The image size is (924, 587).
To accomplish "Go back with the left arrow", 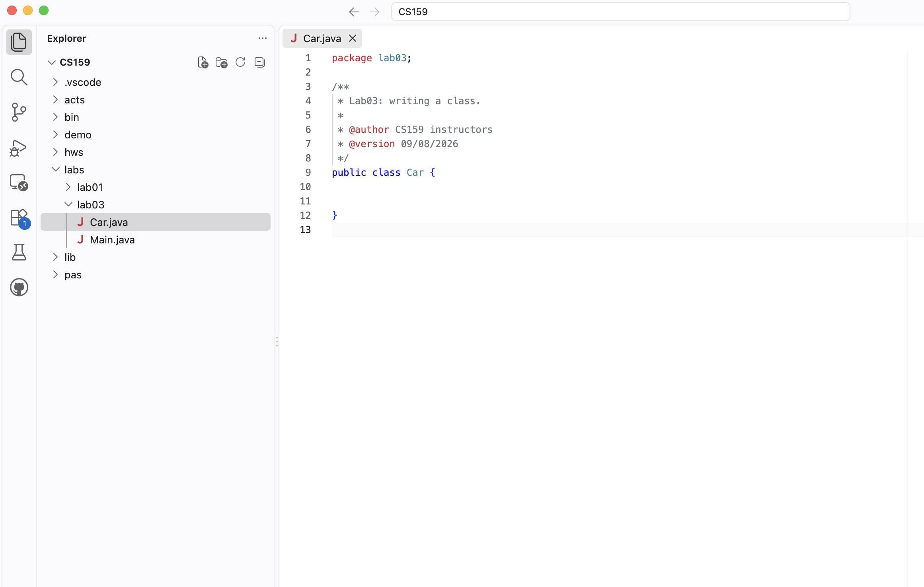I will click(354, 12).
